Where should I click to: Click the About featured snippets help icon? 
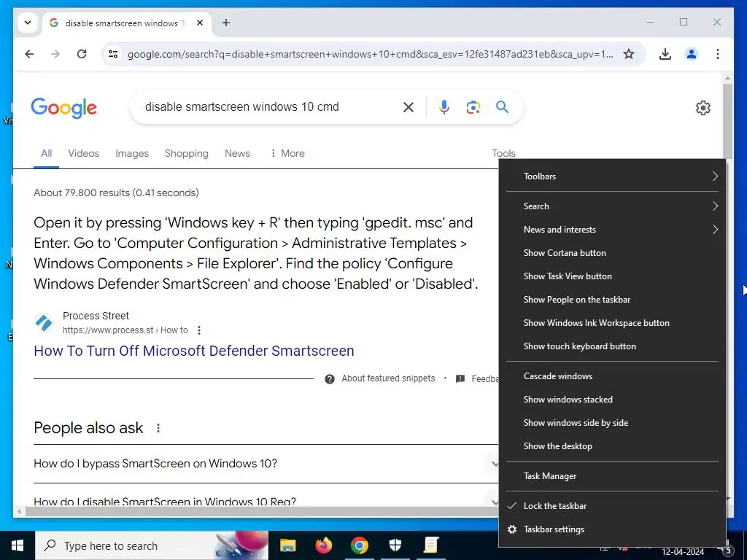pyautogui.click(x=329, y=379)
